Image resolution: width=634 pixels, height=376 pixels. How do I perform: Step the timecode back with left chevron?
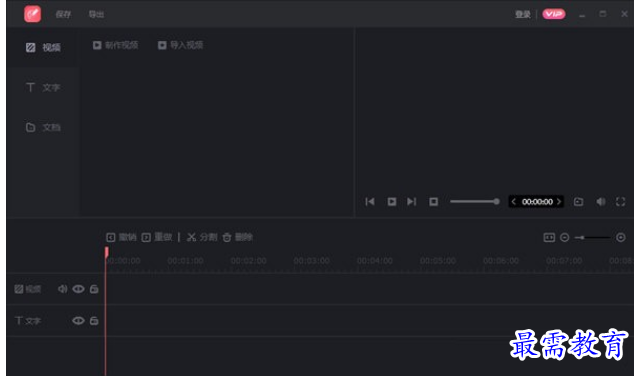click(514, 201)
